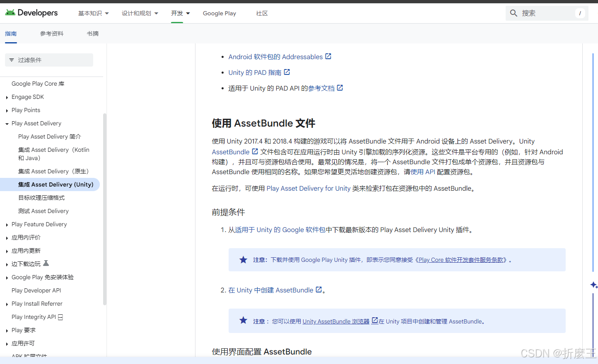The width and height of the screenshot is (598, 364).
Task: Click heading 使用界面配置 AssetBundle
Action: tap(262, 352)
